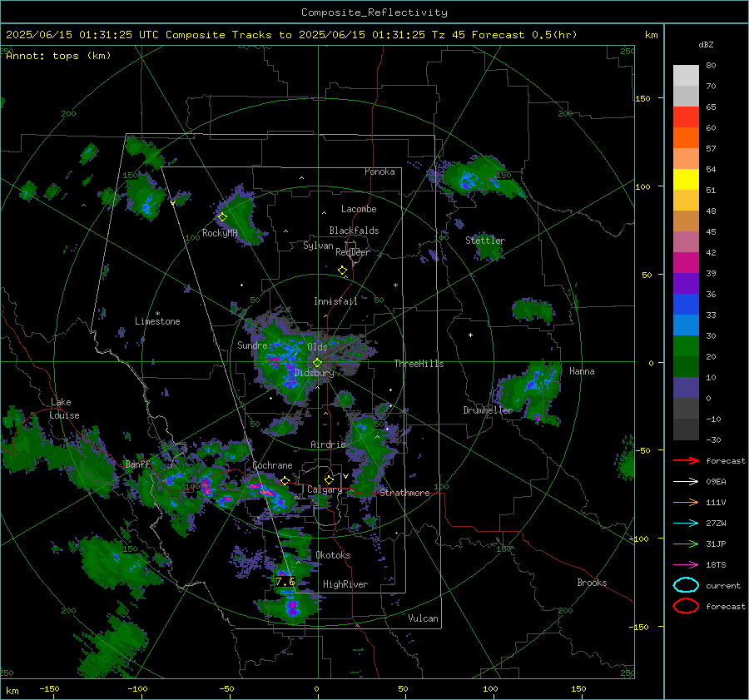This screenshot has width=749, height=700.
Task: Click the 'Annot: tops (km)' annotation text
Action: 58,56
